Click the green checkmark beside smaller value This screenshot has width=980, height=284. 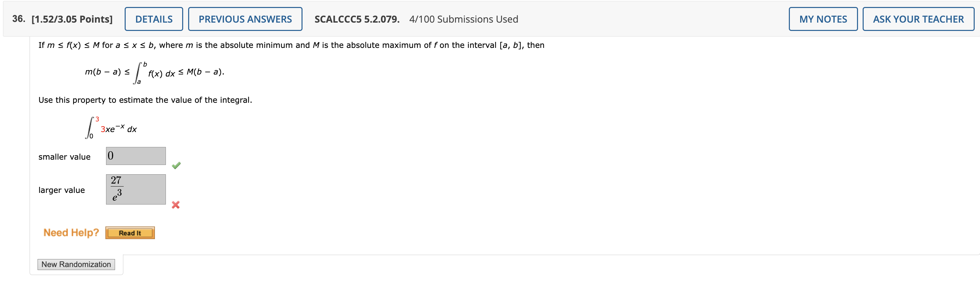click(x=176, y=165)
